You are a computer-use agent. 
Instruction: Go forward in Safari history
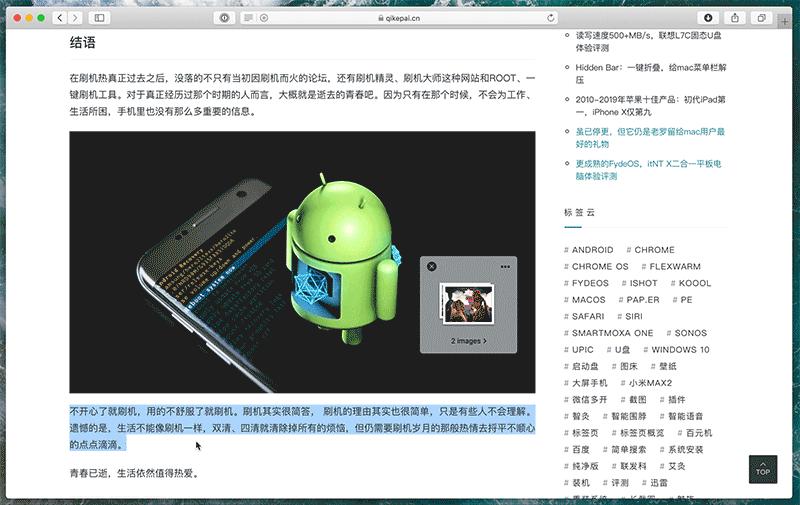tap(75, 18)
